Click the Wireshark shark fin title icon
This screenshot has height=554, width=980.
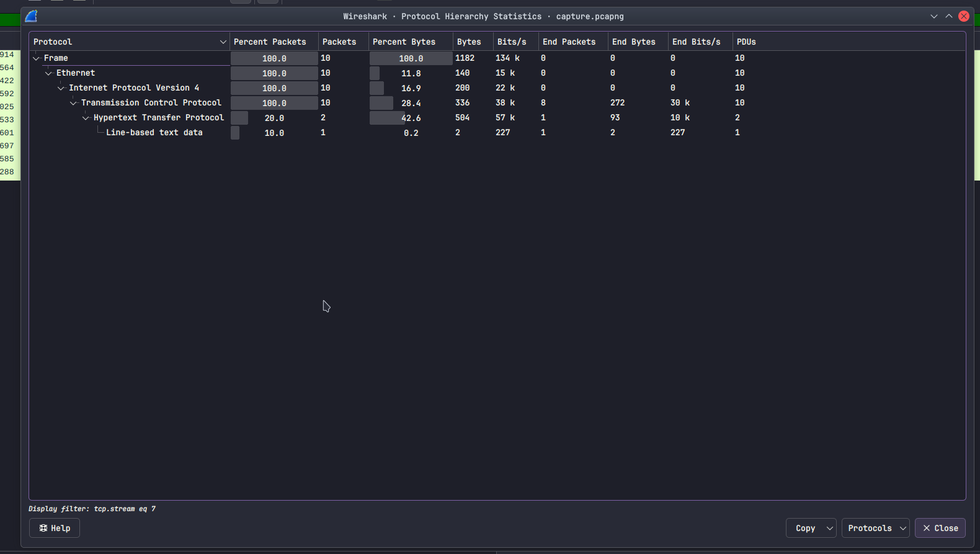pyautogui.click(x=32, y=16)
